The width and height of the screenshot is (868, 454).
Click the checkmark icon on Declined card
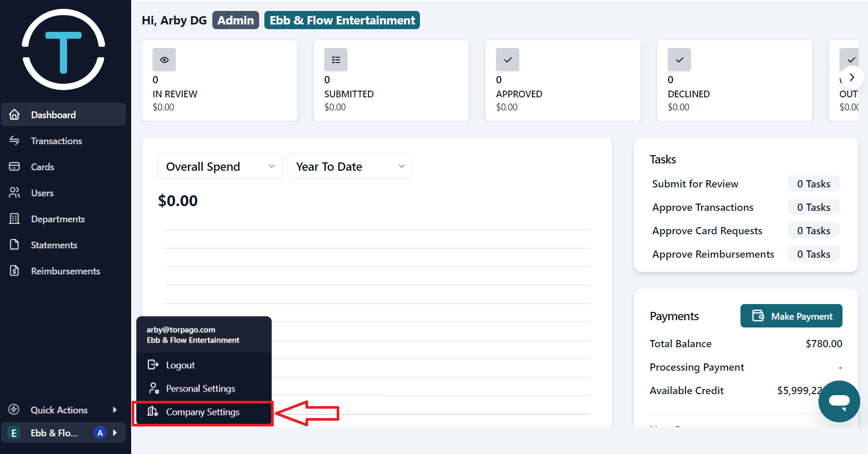(x=679, y=60)
